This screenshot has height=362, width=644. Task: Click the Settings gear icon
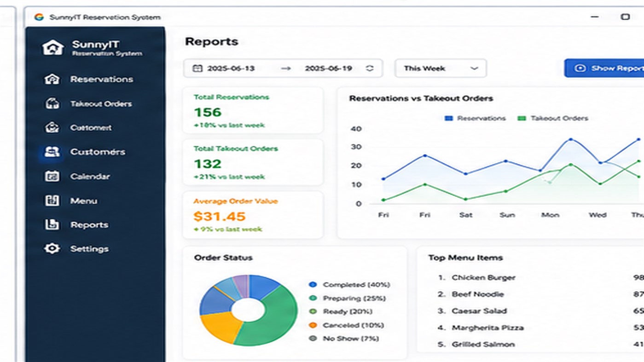click(52, 249)
